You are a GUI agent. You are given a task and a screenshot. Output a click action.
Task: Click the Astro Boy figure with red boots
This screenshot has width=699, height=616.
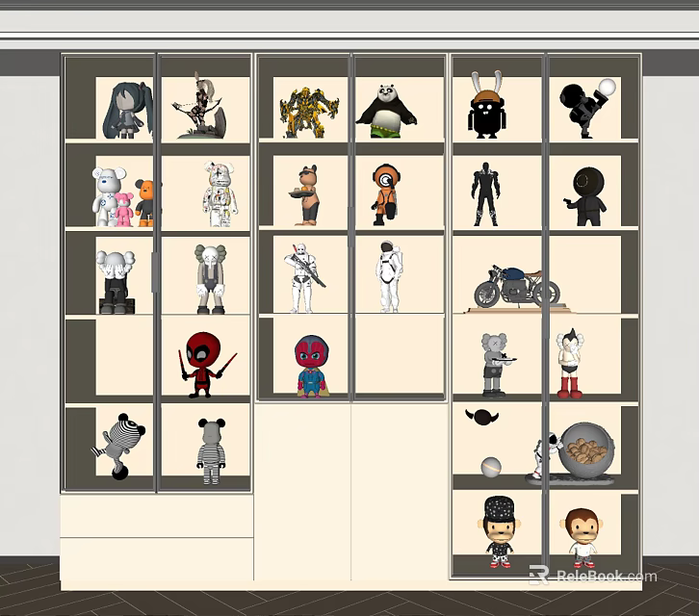point(570,363)
